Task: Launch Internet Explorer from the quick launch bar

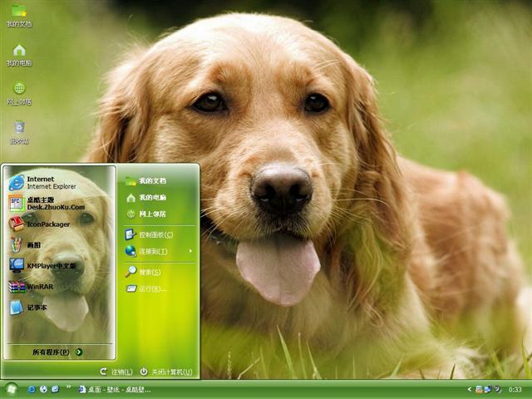Action: (x=32, y=389)
